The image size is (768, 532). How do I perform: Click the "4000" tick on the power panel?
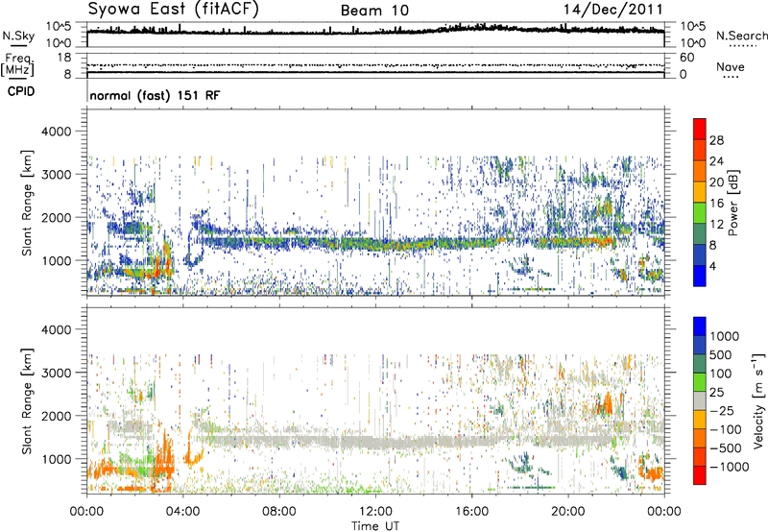click(x=56, y=132)
